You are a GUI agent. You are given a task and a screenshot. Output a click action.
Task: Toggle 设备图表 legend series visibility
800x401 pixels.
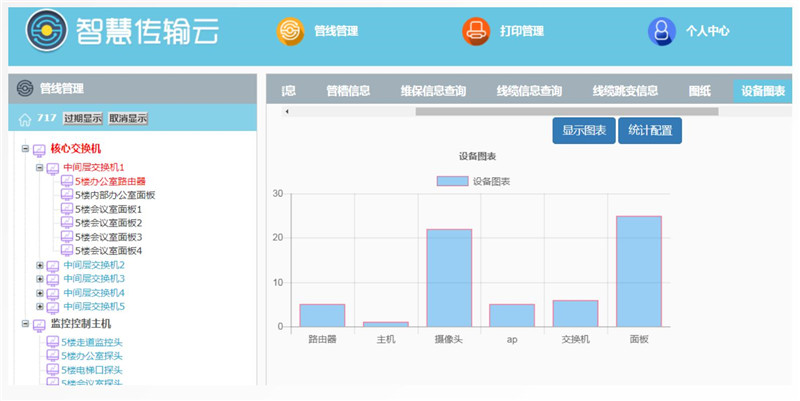[x=453, y=182]
